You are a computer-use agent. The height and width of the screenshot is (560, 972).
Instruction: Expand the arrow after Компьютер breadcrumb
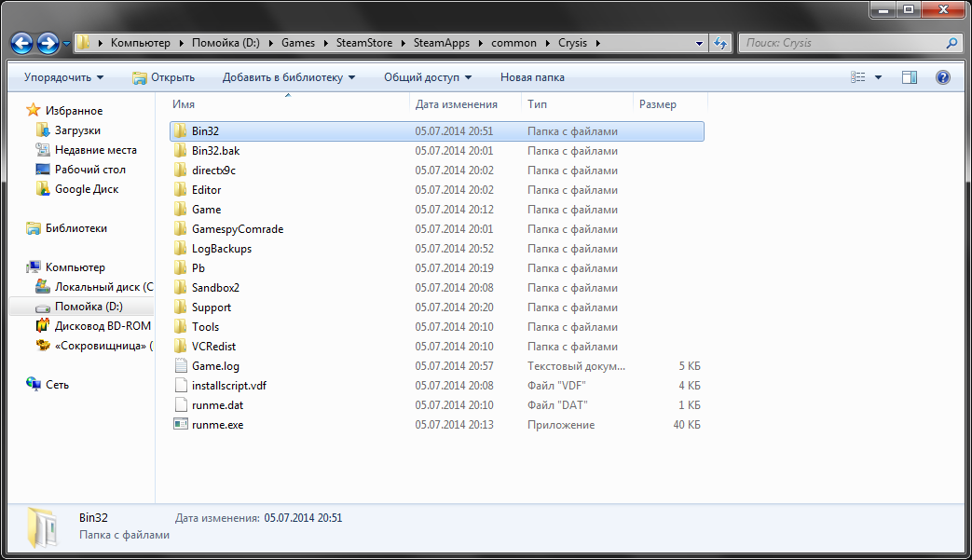tap(181, 44)
